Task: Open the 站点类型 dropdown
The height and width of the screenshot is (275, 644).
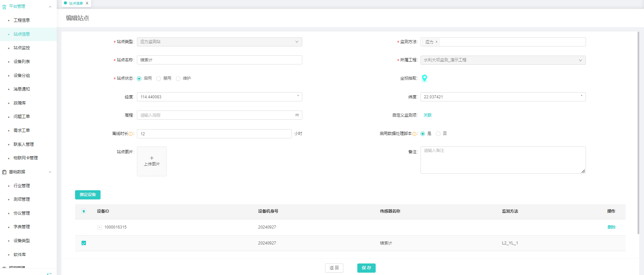Action: (x=219, y=42)
